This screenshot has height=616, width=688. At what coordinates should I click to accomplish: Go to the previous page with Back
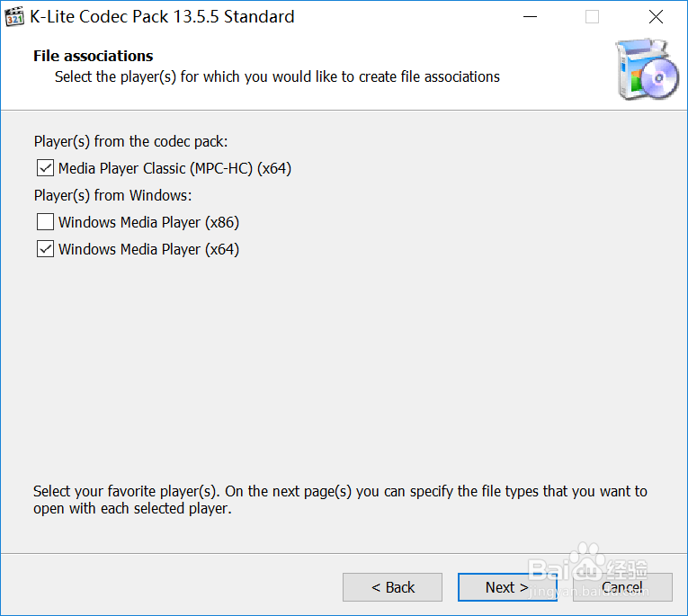tap(392, 587)
